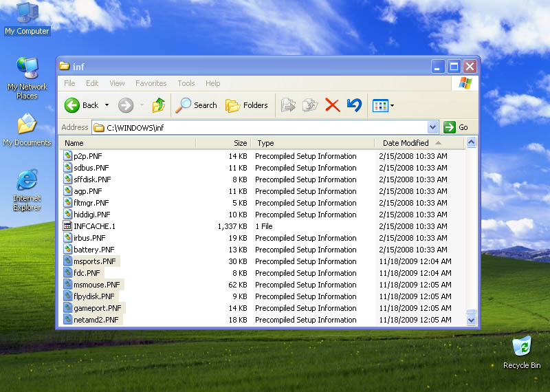The height and width of the screenshot is (392, 550).
Task: Open the Search pane
Action: (x=196, y=105)
